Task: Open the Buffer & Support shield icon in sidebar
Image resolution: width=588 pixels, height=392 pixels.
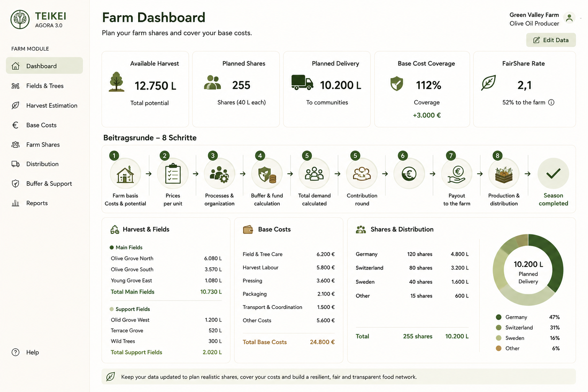Action: pyautogui.click(x=15, y=184)
